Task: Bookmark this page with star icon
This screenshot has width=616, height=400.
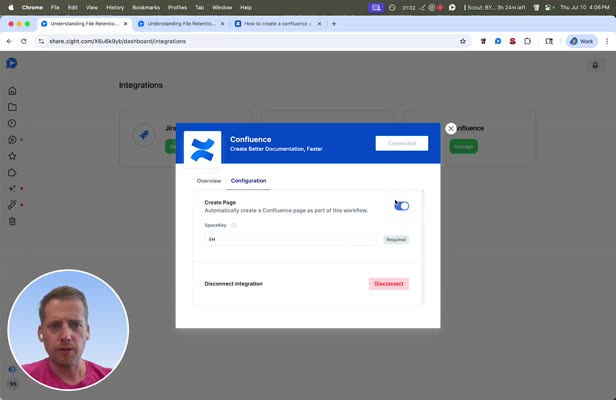Action: (x=463, y=41)
